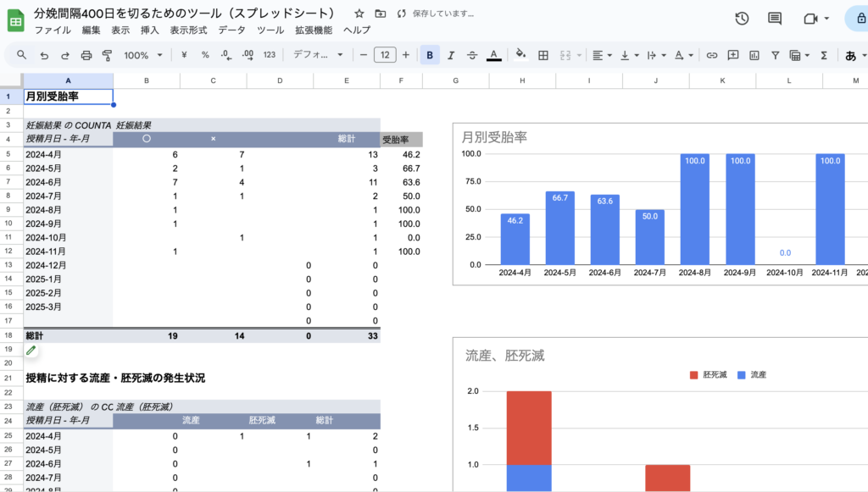Click the increase font size plus button

[406, 55]
